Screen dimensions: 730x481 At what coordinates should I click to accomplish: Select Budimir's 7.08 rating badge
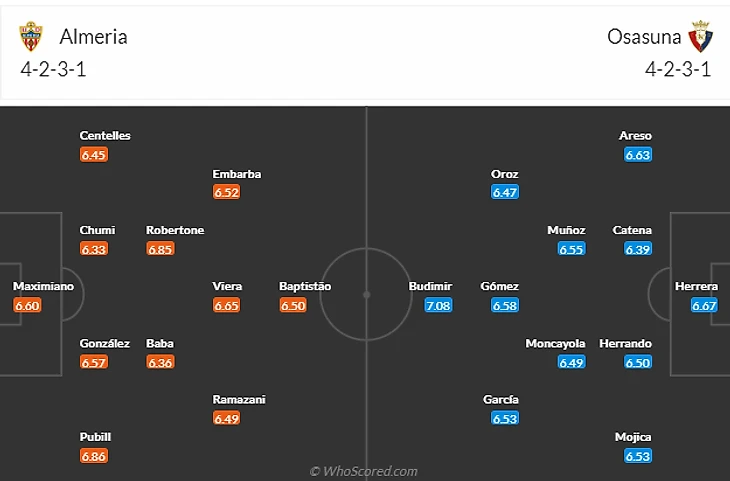click(438, 305)
